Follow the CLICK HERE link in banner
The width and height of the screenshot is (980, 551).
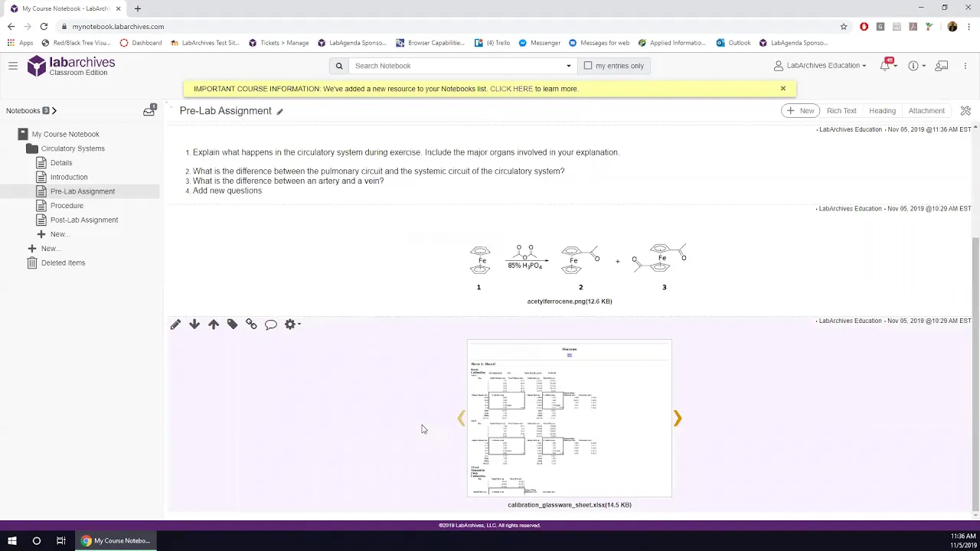coord(511,89)
